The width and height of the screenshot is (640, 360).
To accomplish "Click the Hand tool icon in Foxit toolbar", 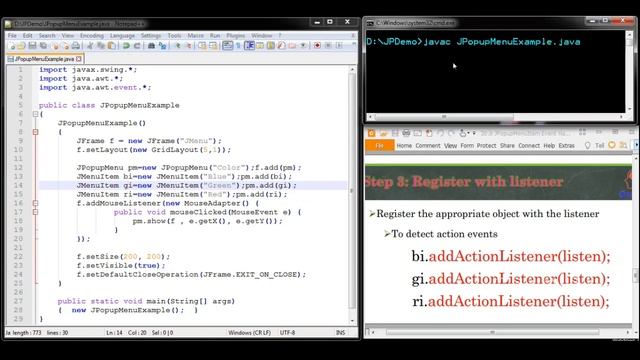I will [463, 133].
